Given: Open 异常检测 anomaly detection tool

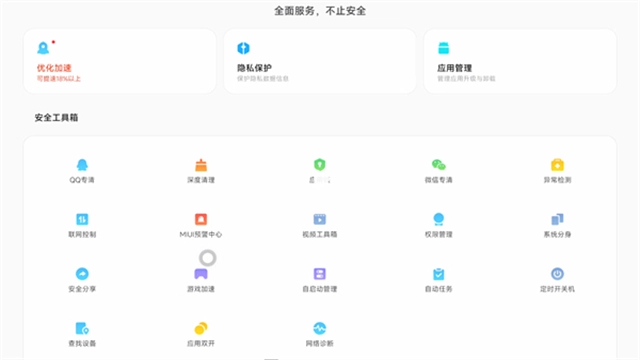Looking at the screenshot, I should 558,171.
